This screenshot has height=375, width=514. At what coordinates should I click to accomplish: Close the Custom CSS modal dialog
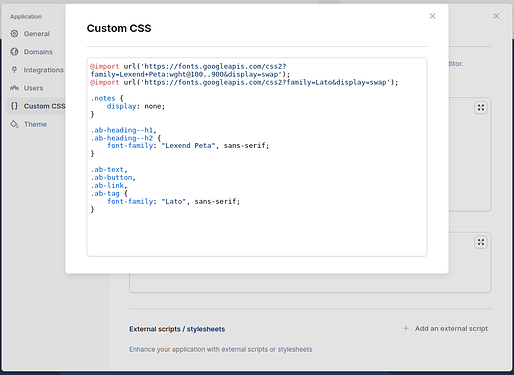pos(432,16)
